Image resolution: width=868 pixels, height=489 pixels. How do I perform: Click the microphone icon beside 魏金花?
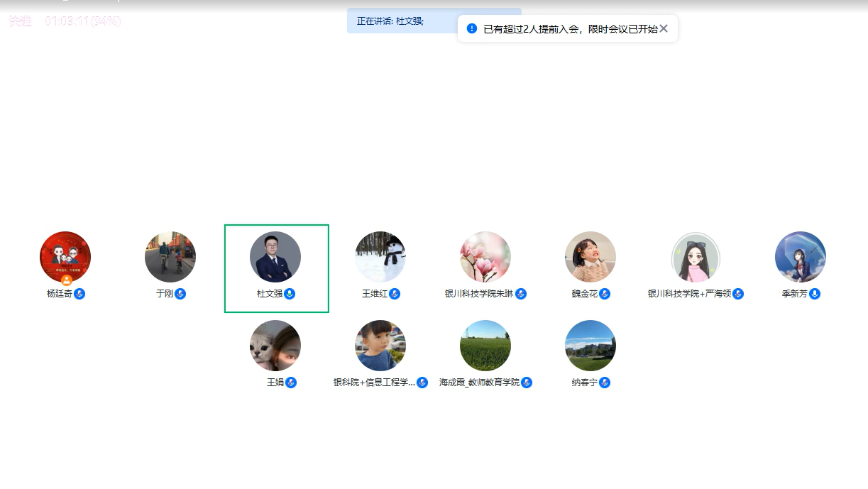605,294
